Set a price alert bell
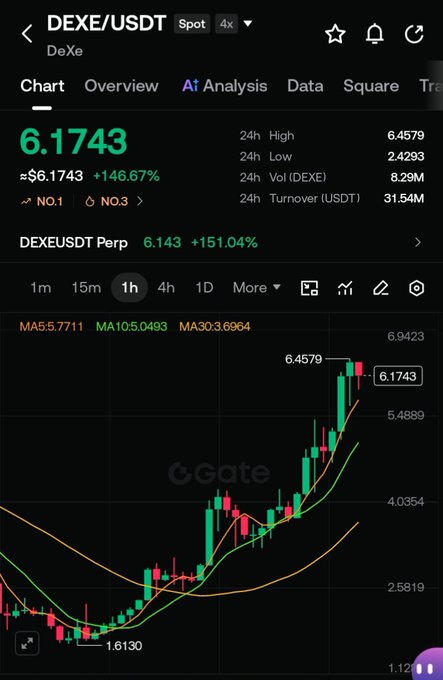The width and height of the screenshot is (443, 680). coord(375,34)
